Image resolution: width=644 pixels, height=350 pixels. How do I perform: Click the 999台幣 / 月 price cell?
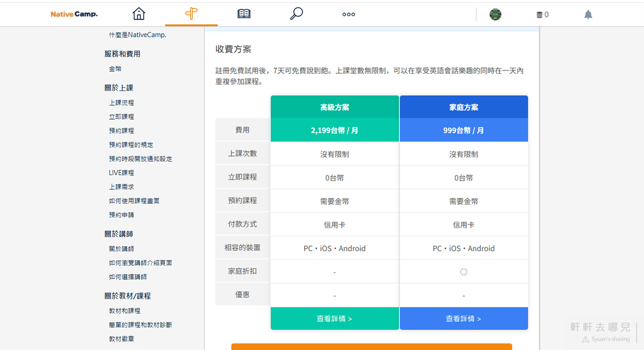464,130
